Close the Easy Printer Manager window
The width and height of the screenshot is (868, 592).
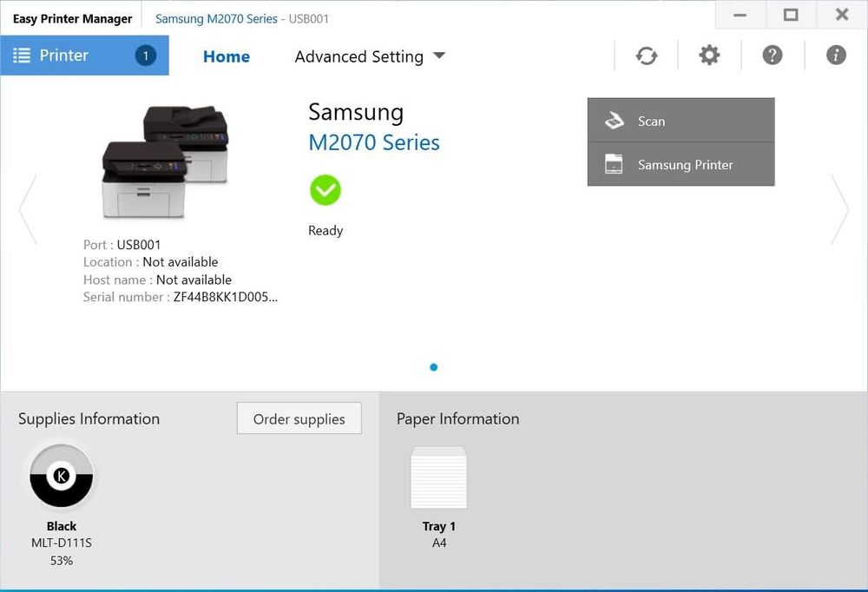(x=842, y=15)
